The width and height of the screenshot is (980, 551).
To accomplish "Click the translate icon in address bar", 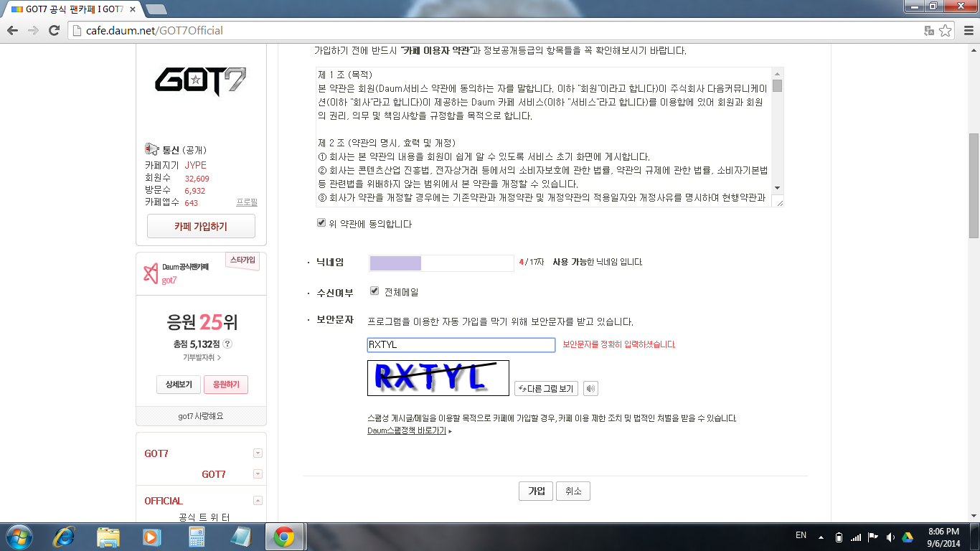I will click(929, 31).
